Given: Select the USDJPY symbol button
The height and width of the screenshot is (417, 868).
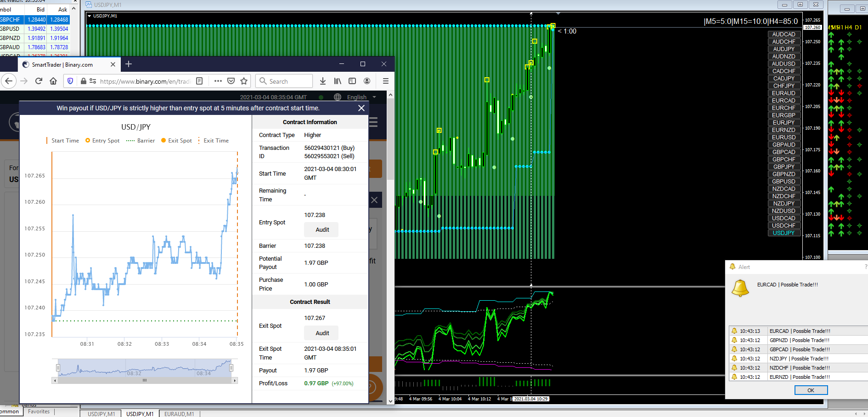Looking at the screenshot, I should pos(784,233).
